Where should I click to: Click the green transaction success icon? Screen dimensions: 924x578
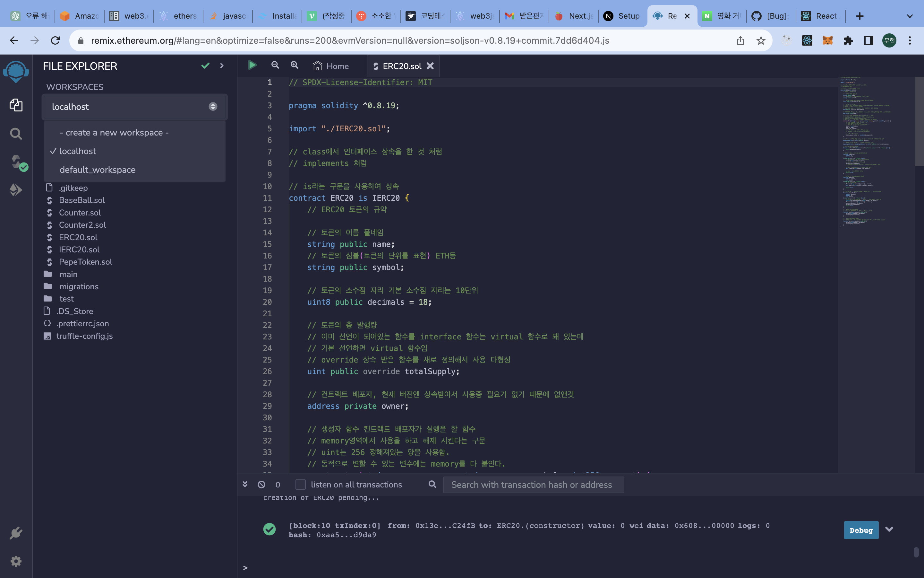coord(269,529)
